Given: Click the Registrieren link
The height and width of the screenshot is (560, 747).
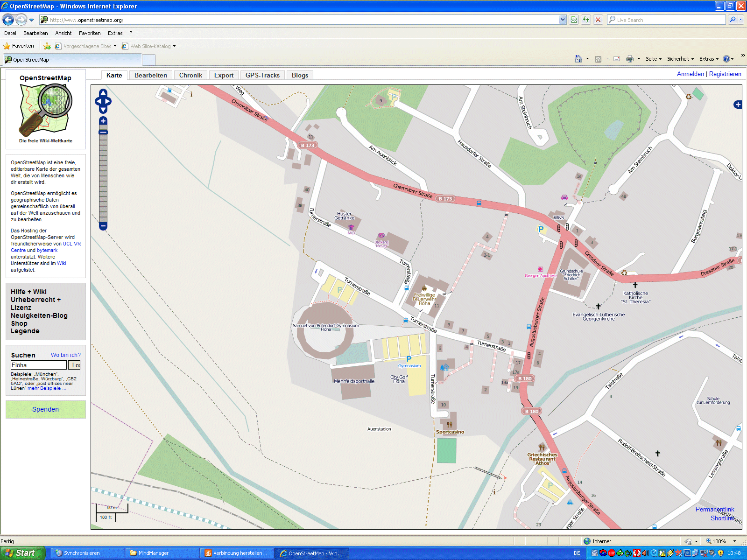Looking at the screenshot, I should (x=725, y=74).
